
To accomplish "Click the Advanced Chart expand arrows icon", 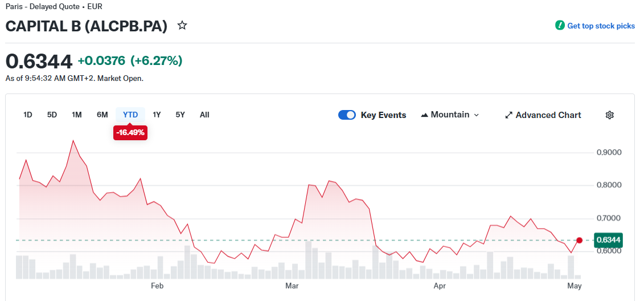I will coord(509,115).
